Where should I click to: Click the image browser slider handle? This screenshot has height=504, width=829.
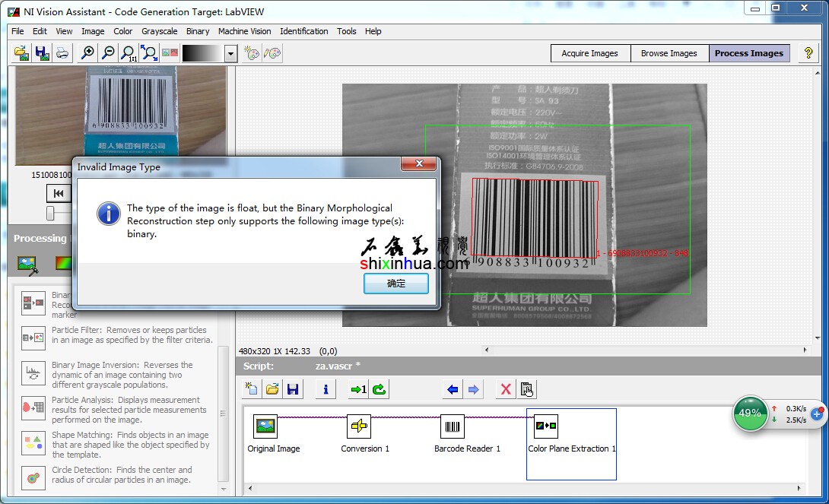click(50, 213)
